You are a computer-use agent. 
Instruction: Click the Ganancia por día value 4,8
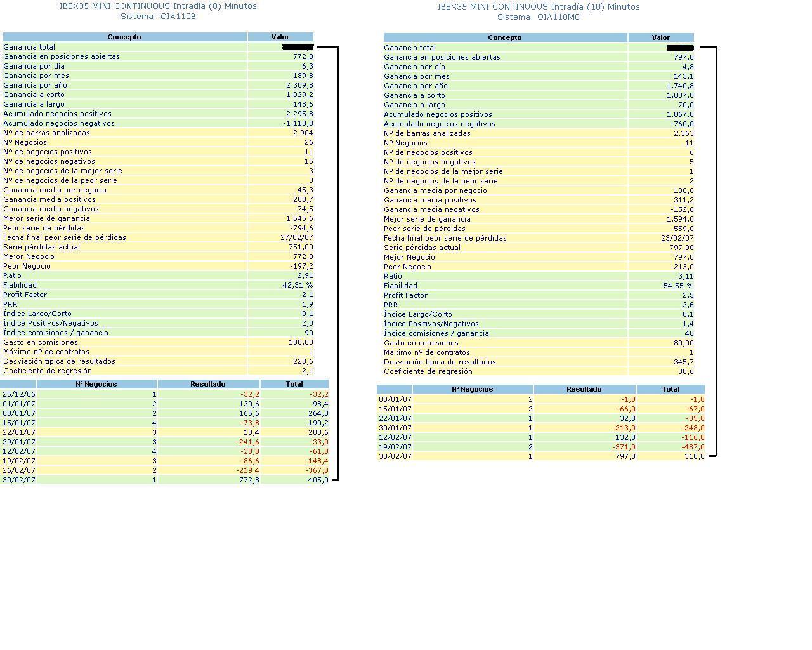click(688, 67)
